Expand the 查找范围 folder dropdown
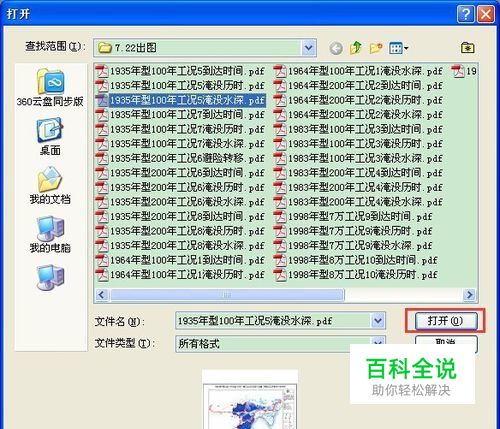This screenshot has width=500, height=429. click(x=309, y=48)
